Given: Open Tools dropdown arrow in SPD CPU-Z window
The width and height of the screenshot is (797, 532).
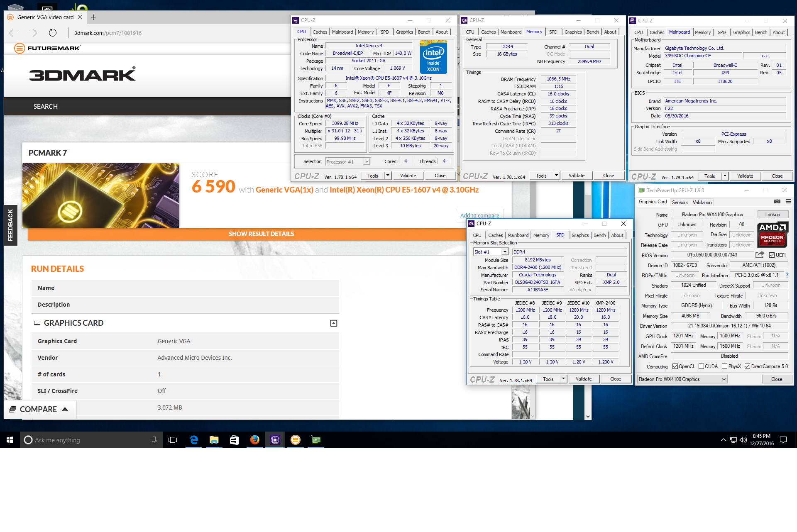Looking at the screenshot, I should [563, 379].
